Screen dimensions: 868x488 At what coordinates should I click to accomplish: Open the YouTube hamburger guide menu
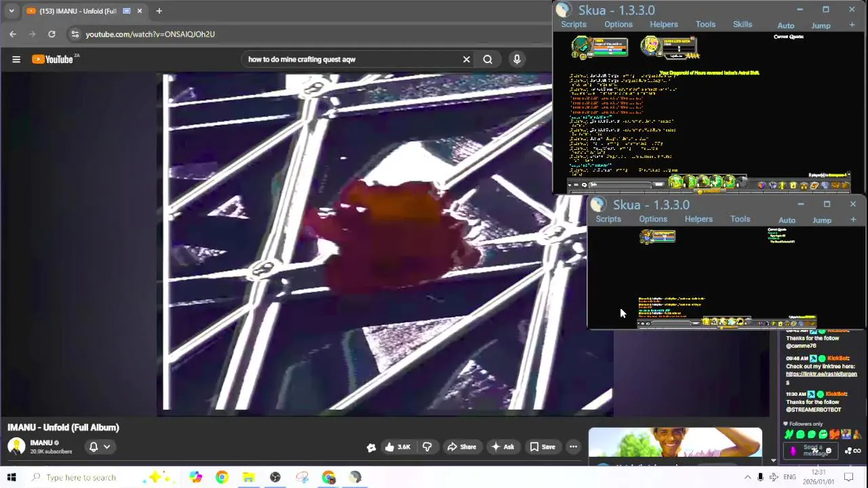tap(16, 59)
